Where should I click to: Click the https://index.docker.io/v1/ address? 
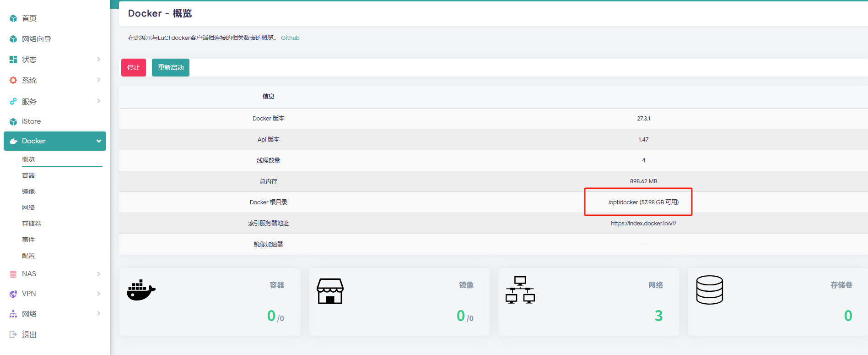(643, 224)
